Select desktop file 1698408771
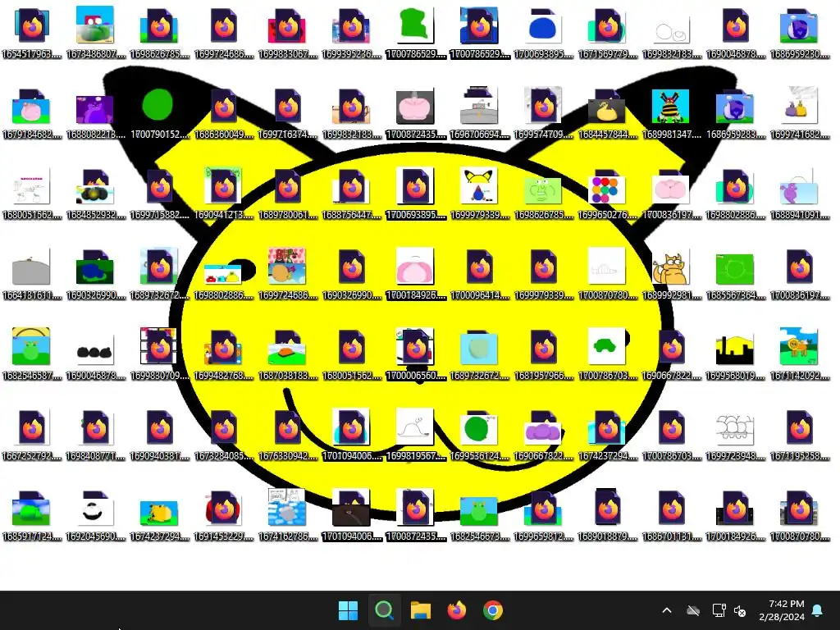 coord(95,434)
